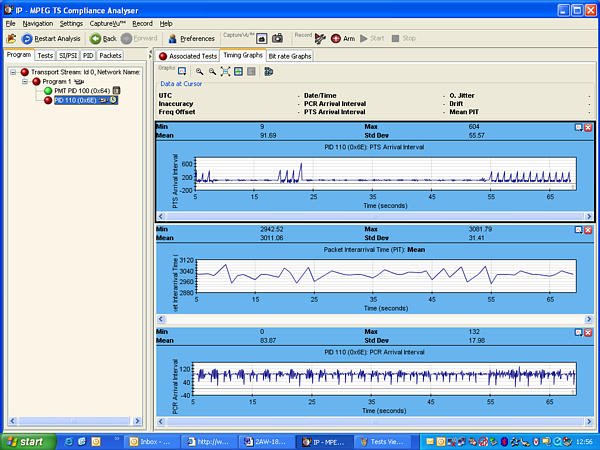Open the SI/PSI tab

point(67,55)
